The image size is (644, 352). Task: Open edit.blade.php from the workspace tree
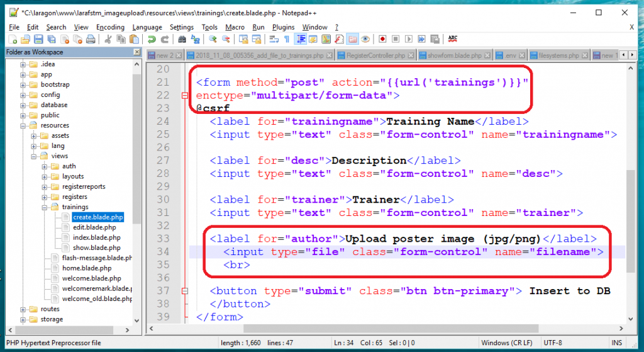coord(94,227)
